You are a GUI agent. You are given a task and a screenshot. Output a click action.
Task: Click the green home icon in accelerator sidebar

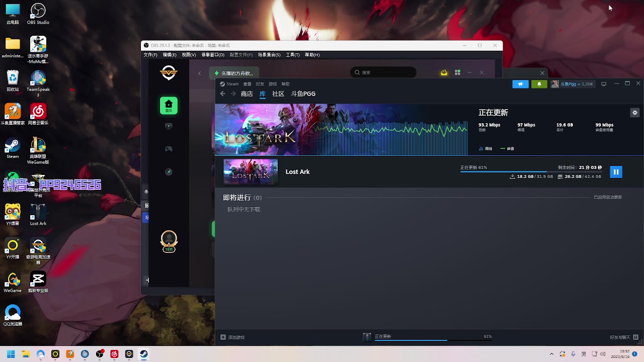169,106
